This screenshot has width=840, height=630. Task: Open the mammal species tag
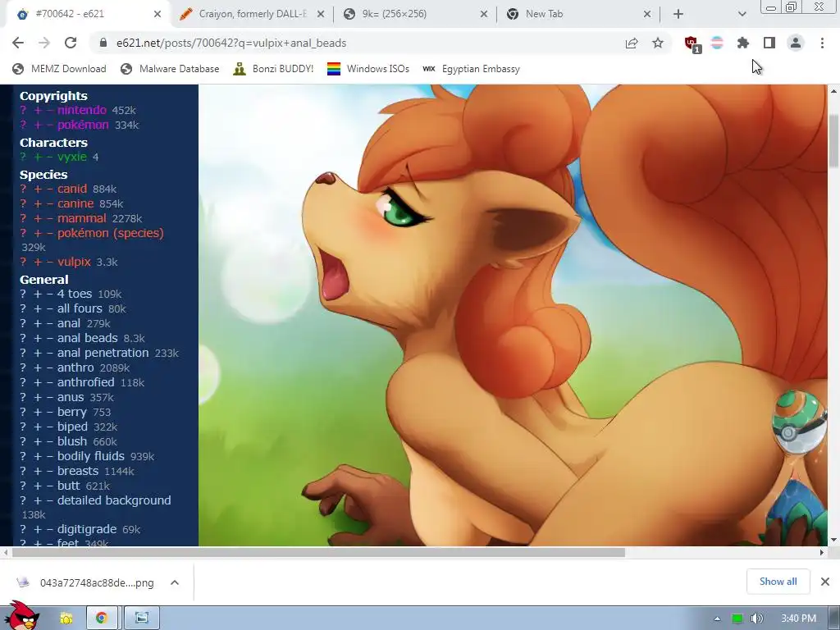(81, 218)
